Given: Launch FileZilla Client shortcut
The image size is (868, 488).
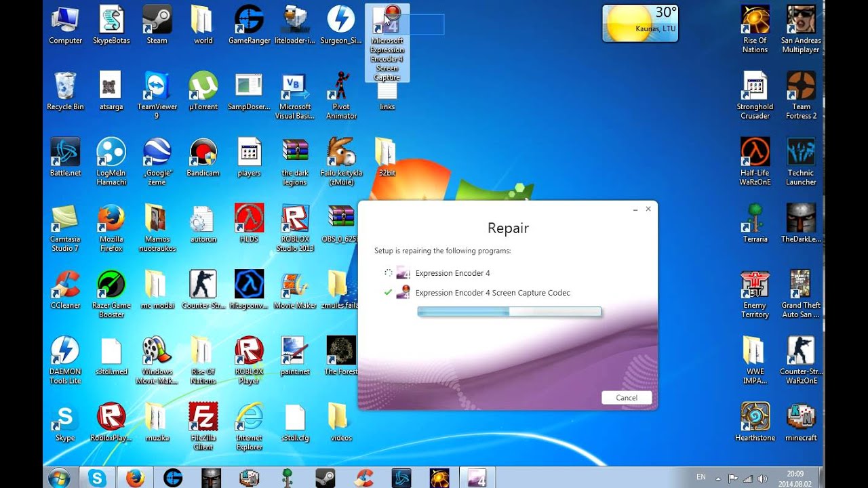Looking at the screenshot, I should pyautogui.click(x=203, y=427).
